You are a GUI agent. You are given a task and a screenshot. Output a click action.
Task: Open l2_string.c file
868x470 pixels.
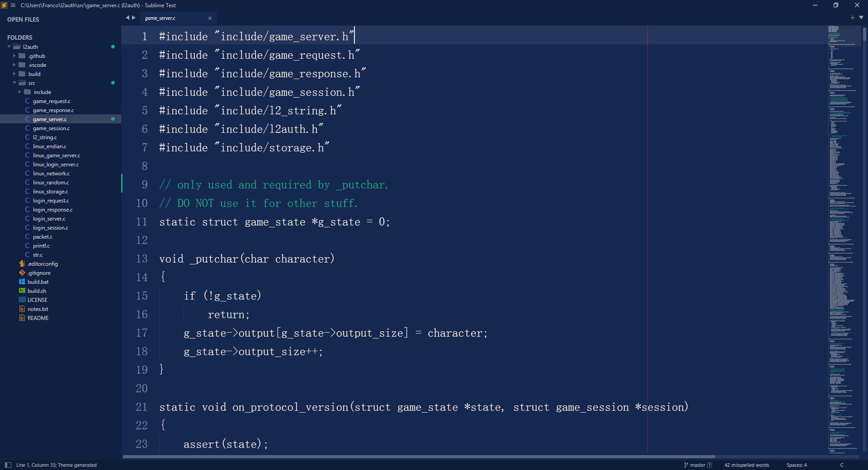pos(45,137)
